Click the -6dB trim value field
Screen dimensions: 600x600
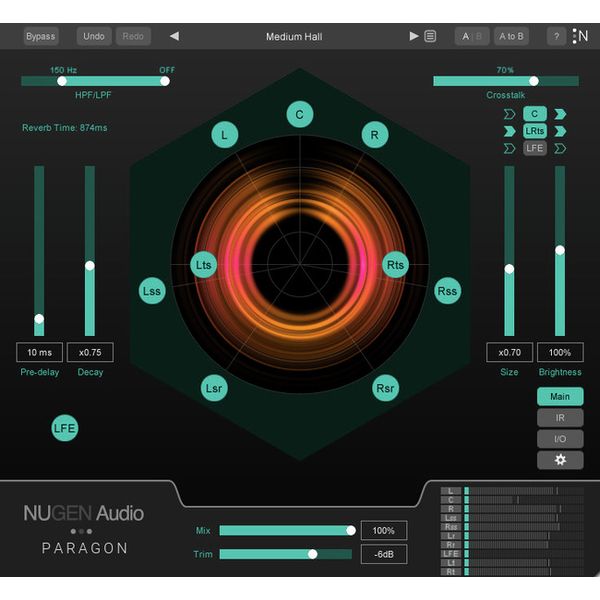[x=384, y=554]
